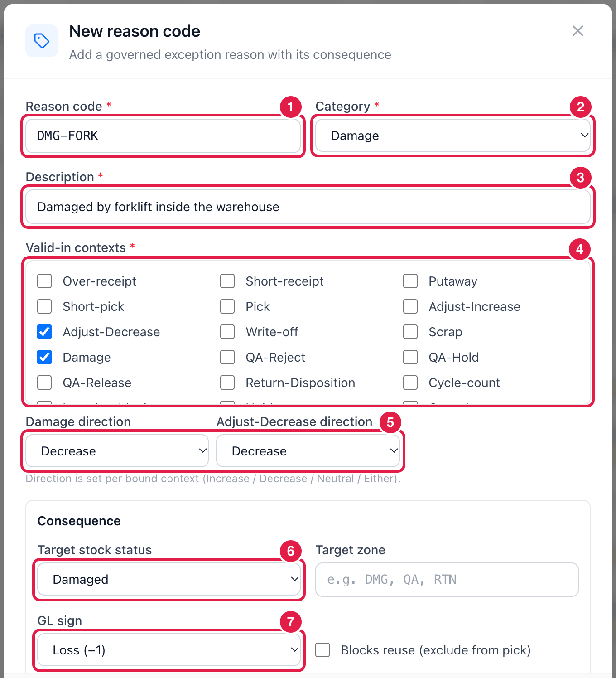Check the Scrap context checkbox
Image resolution: width=616 pixels, height=678 pixels.
(x=410, y=332)
